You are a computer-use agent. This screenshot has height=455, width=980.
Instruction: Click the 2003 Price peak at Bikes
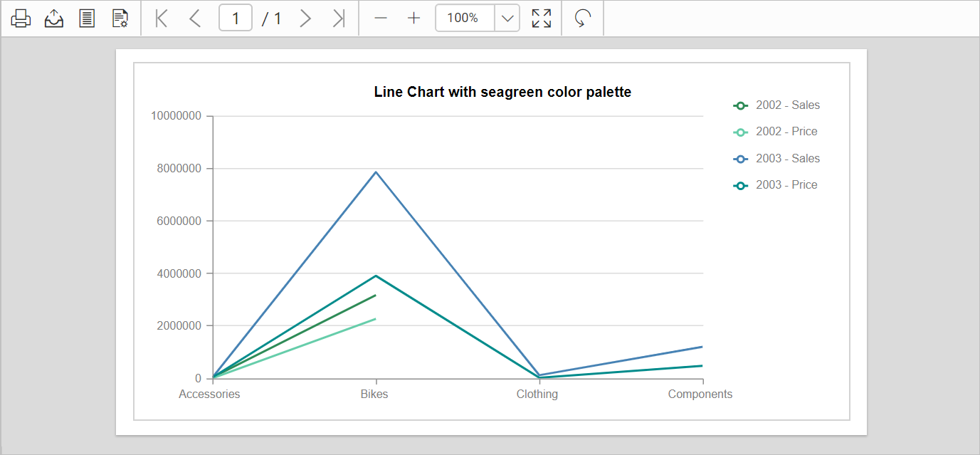[376, 276]
